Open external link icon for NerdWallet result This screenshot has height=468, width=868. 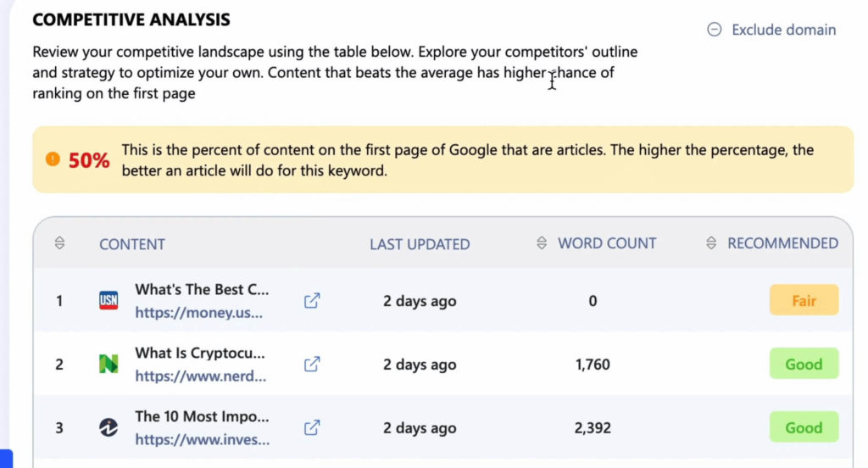[312, 365]
